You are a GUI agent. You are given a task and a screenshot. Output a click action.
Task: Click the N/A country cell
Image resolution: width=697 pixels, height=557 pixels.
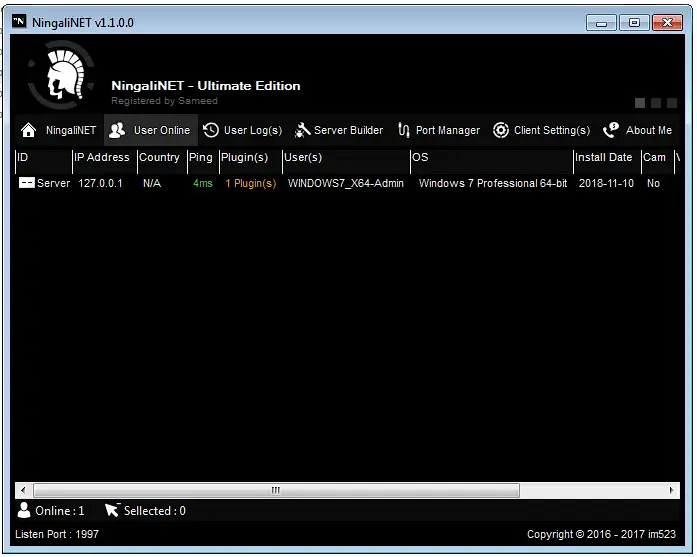pos(152,183)
